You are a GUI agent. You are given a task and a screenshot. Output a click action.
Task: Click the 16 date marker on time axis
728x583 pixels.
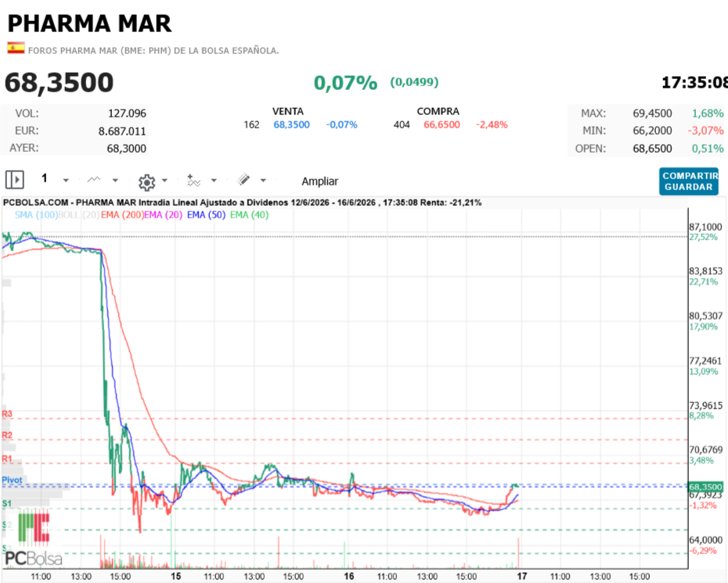(348, 576)
